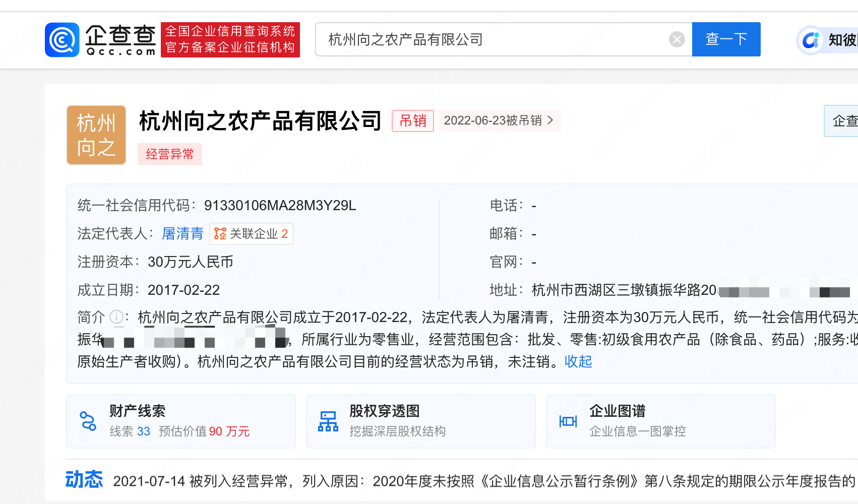The width and height of the screenshot is (858, 504).
Task: Click the 吊销 status tag
Action: [x=412, y=121]
